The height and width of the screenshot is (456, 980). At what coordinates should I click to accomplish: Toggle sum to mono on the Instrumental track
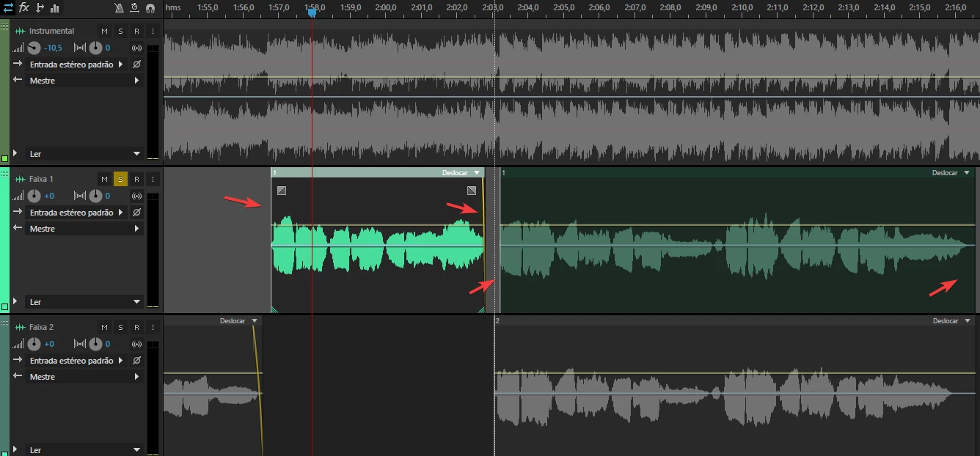click(136, 48)
